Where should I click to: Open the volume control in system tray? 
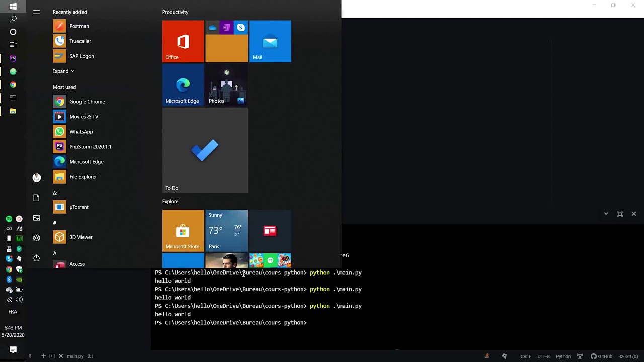pos(19,300)
